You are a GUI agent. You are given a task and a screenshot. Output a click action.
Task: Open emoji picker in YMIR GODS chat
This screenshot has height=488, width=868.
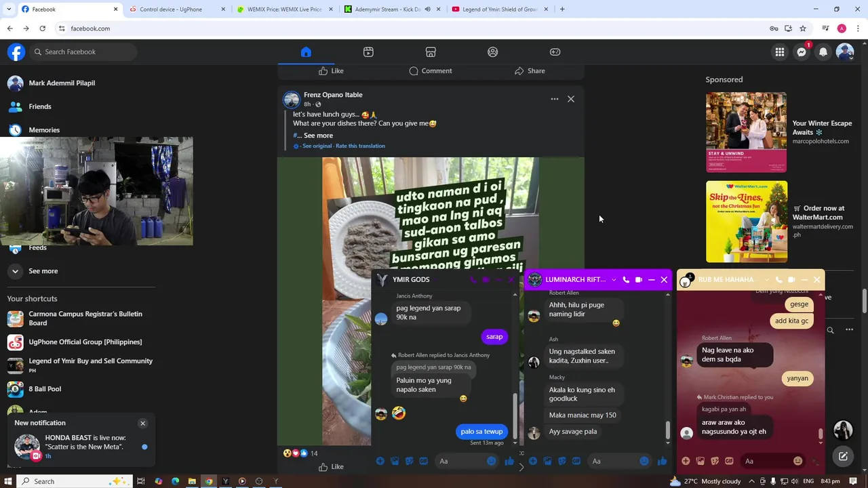[x=492, y=462]
